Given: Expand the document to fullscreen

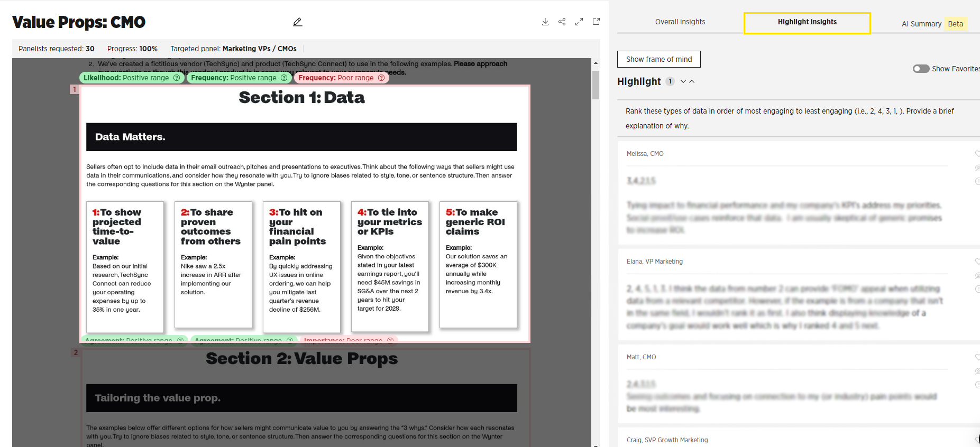Looking at the screenshot, I should pos(579,22).
